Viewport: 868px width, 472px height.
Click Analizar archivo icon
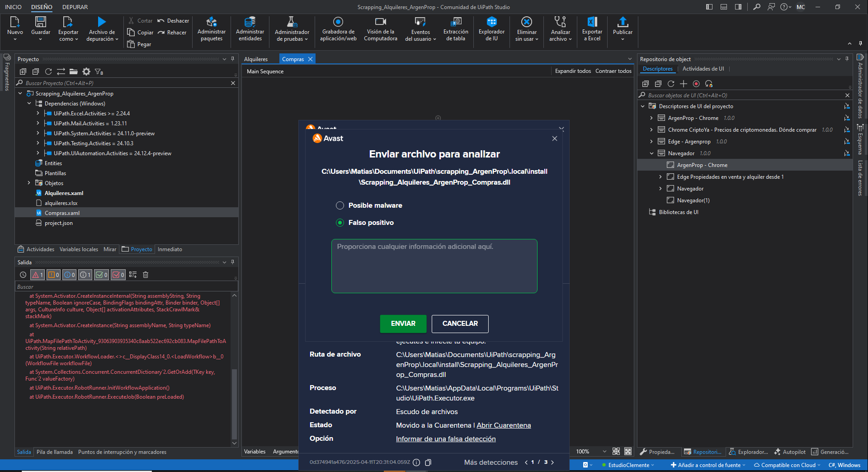pos(560,22)
